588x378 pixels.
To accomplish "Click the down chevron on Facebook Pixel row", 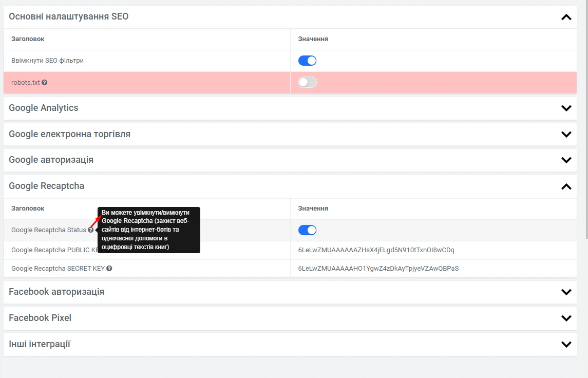I will (x=566, y=318).
